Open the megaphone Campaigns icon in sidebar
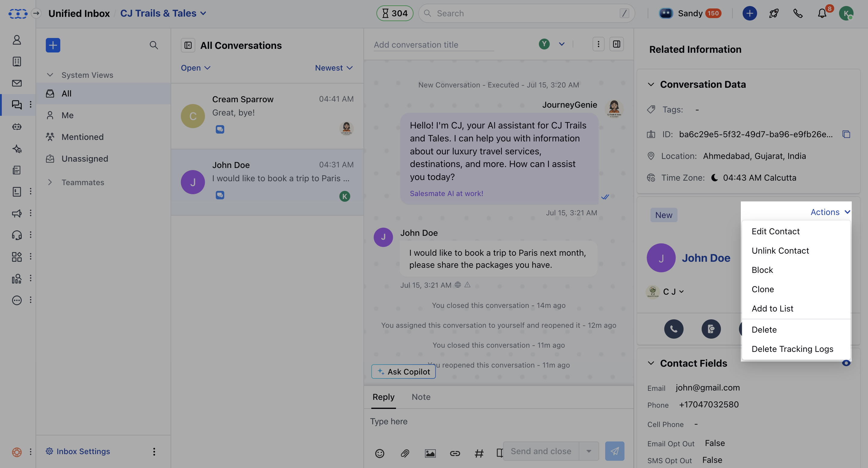This screenshot has height=468, width=868. pos(17,213)
